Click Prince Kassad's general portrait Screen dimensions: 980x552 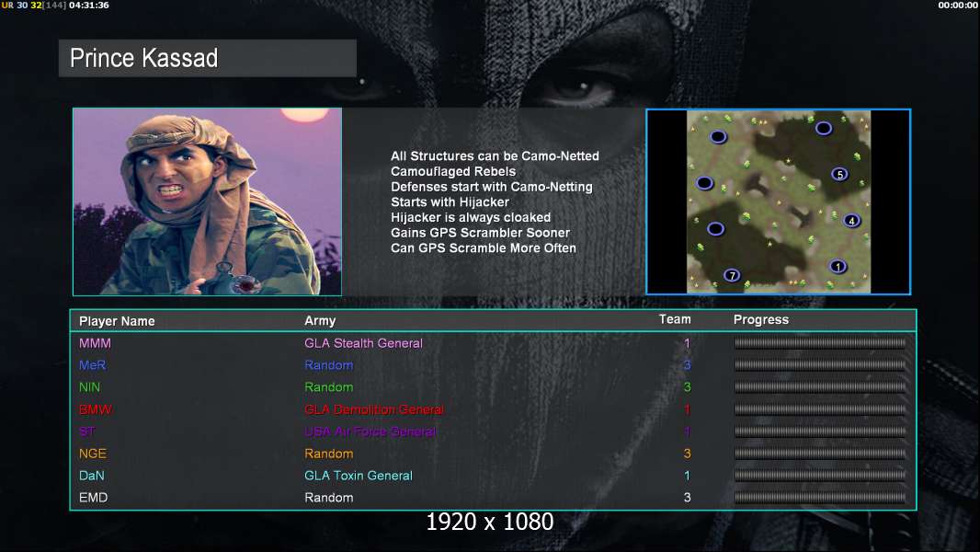[x=208, y=201]
